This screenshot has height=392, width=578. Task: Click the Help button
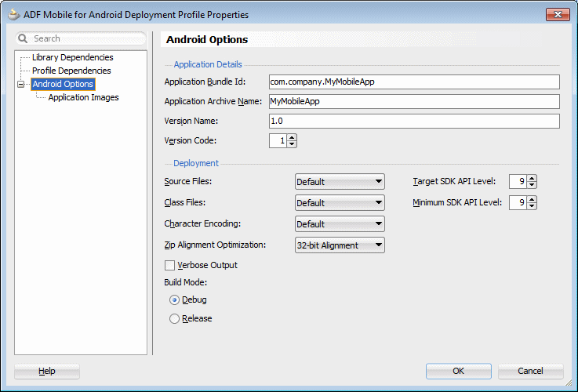point(47,372)
